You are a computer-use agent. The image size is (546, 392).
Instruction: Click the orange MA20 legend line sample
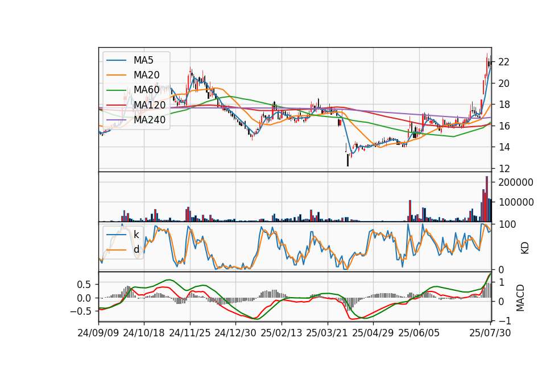point(116,75)
